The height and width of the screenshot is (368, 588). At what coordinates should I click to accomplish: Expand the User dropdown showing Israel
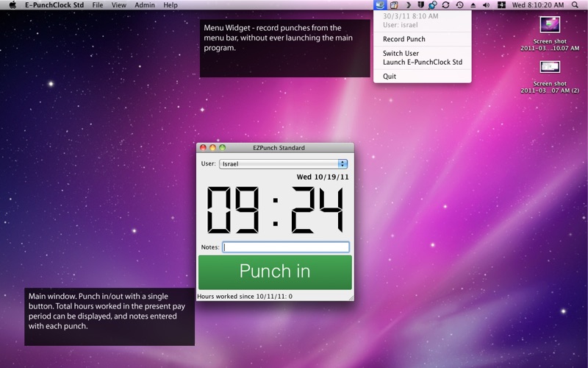(284, 163)
